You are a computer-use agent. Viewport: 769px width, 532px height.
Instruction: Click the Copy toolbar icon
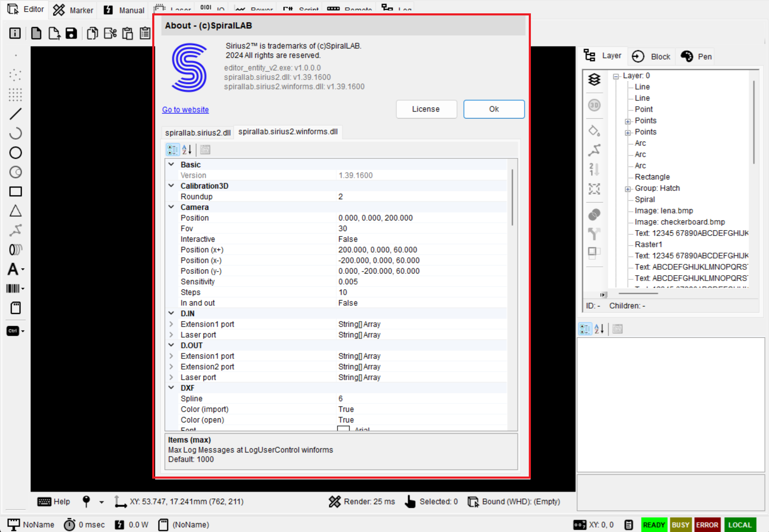(93, 33)
